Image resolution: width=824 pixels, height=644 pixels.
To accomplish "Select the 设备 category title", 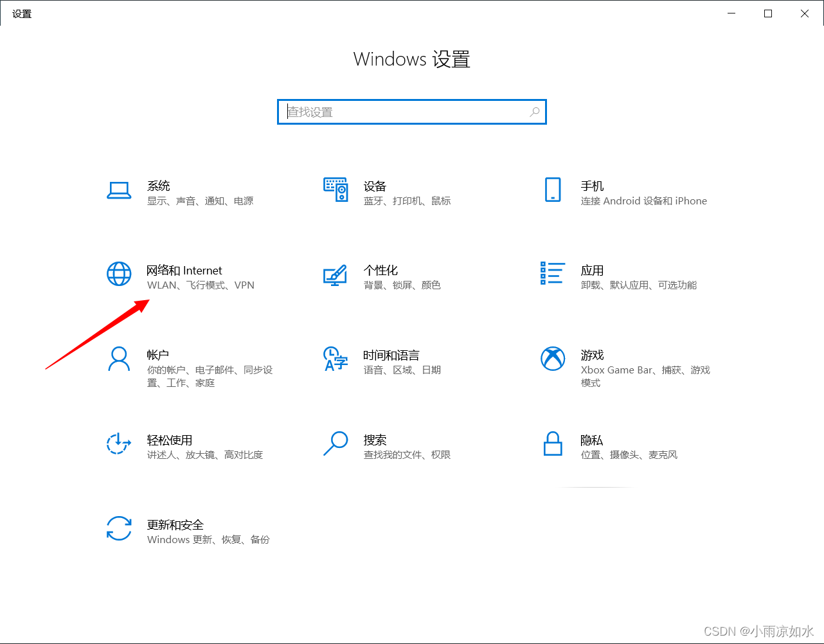I will click(x=375, y=186).
